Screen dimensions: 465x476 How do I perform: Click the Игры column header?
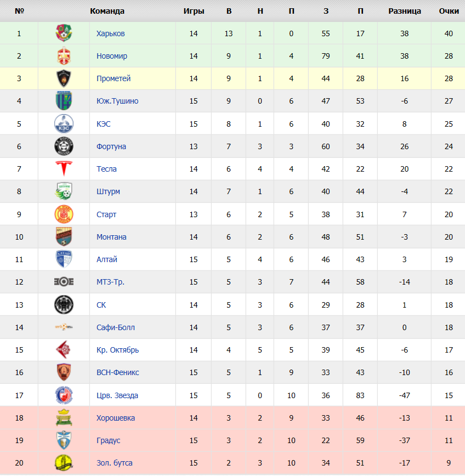(x=194, y=11)
